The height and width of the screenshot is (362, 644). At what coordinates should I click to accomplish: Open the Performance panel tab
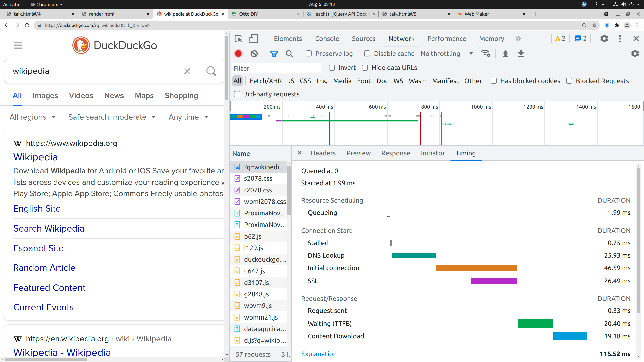click(x=447, y=39)
